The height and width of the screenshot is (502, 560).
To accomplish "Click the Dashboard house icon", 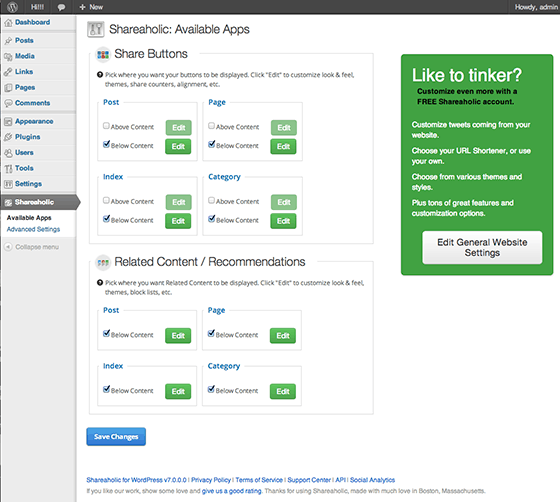I will 8,22.
